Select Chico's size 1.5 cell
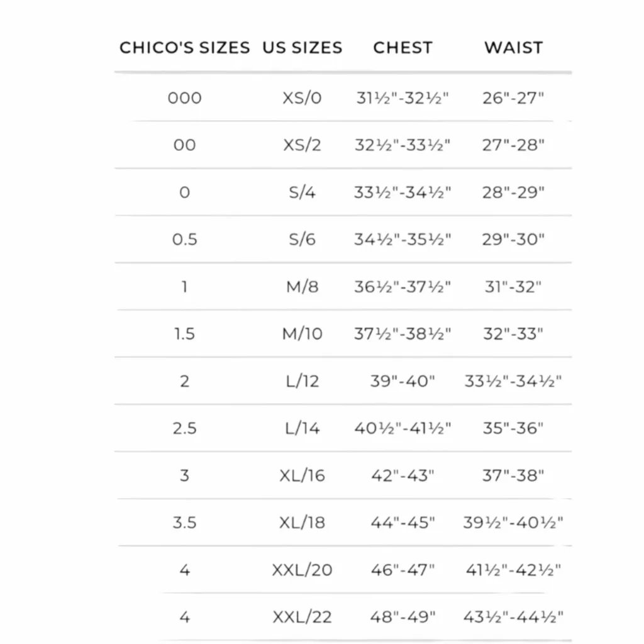The image size is (644, 644). click(x=184, y=334)
